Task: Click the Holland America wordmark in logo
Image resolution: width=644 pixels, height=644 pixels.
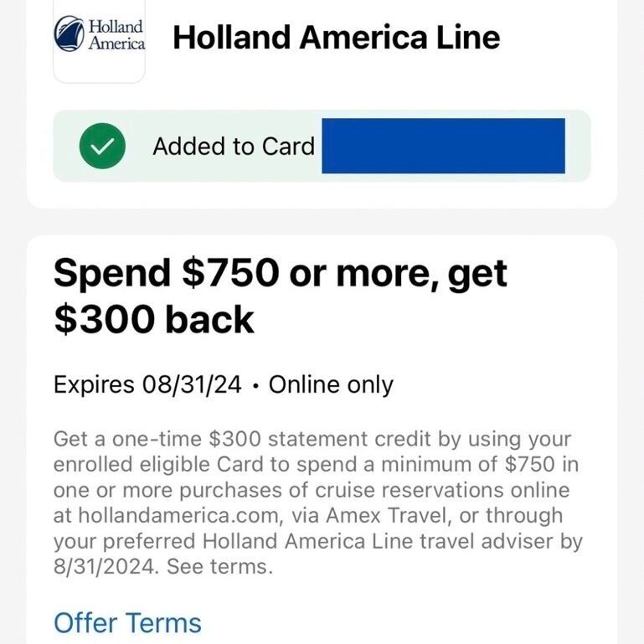Action: [x=116, y=35]
